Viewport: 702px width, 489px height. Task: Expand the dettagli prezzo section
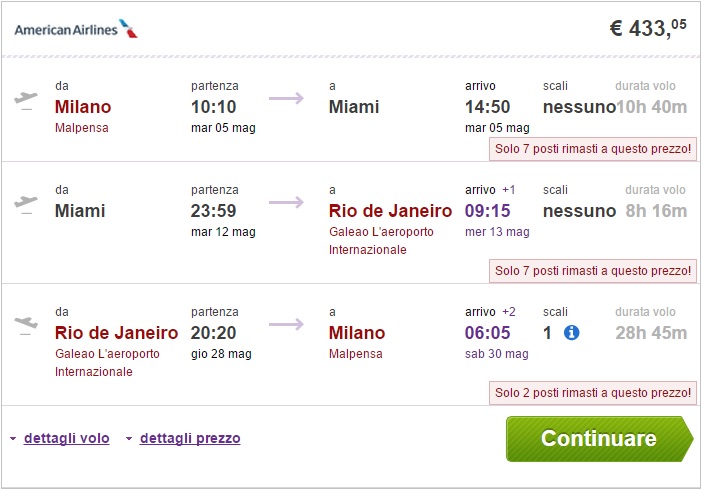(190, 438)
